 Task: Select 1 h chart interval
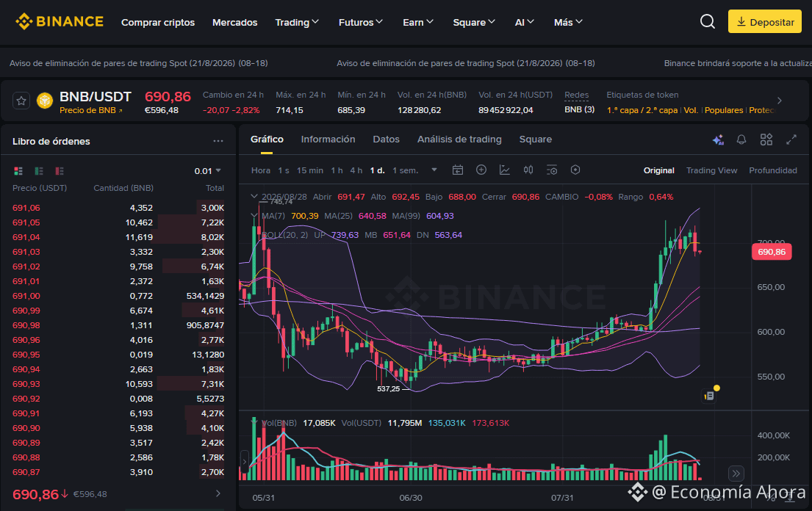click(x=337, y=170)
